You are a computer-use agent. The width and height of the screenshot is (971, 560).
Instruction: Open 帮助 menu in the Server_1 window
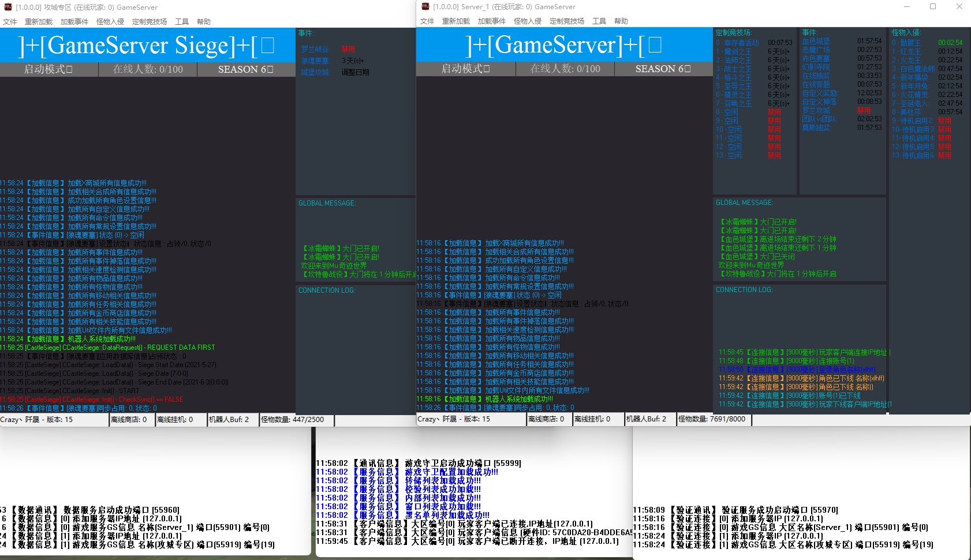pos(621,21)
